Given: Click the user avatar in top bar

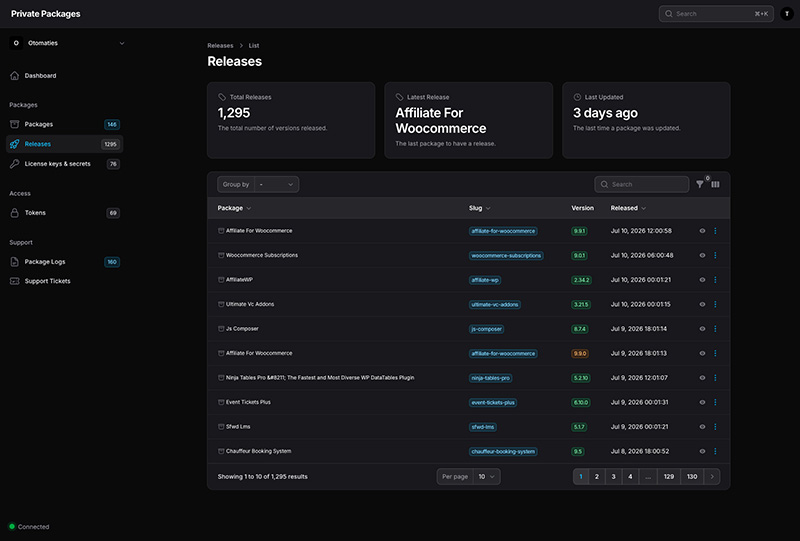Looking at the screenshot, I should click(x=787, y=14).
